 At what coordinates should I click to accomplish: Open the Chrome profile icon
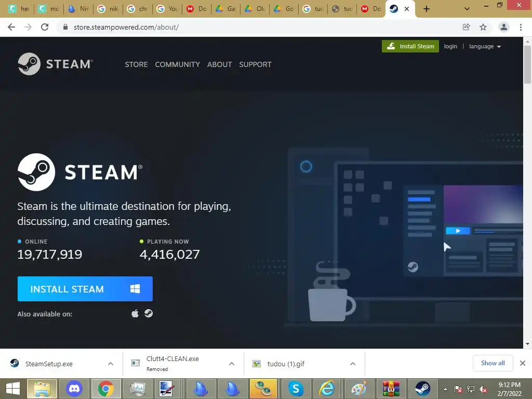(504, 27)
